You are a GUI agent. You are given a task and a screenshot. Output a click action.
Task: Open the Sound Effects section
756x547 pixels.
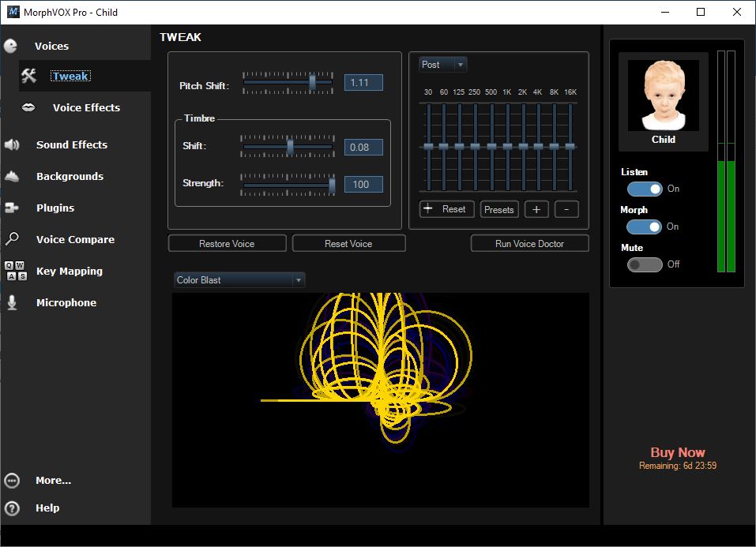[72, 144]
